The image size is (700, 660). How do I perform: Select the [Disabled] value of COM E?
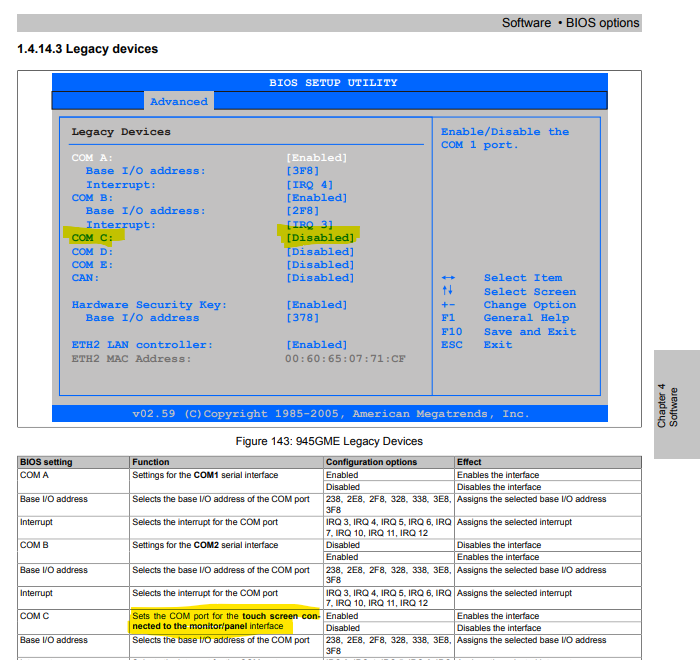point(320,265)
